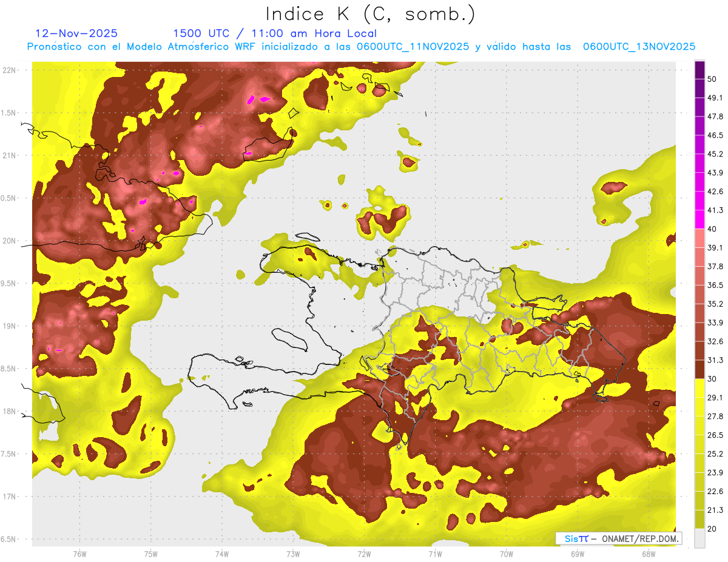Viewport: 728px width, 562px height.
Task: Click the colorbar label "23.9"
Action: point(715,472)
